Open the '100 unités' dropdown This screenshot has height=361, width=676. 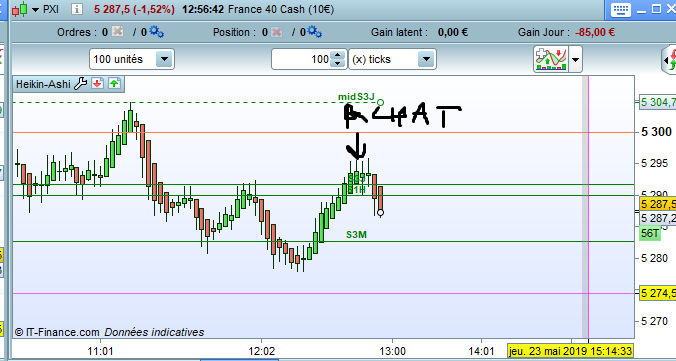pos(131,59)
